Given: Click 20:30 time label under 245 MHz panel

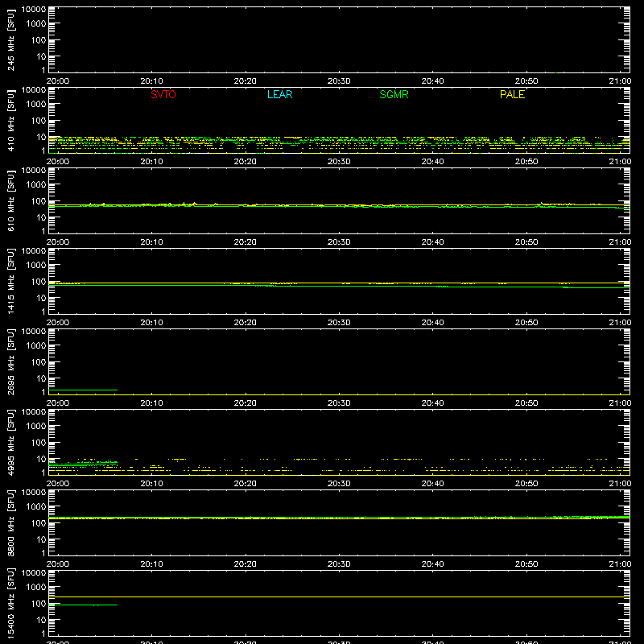Looking at the screenshot, I should [339, 81].
